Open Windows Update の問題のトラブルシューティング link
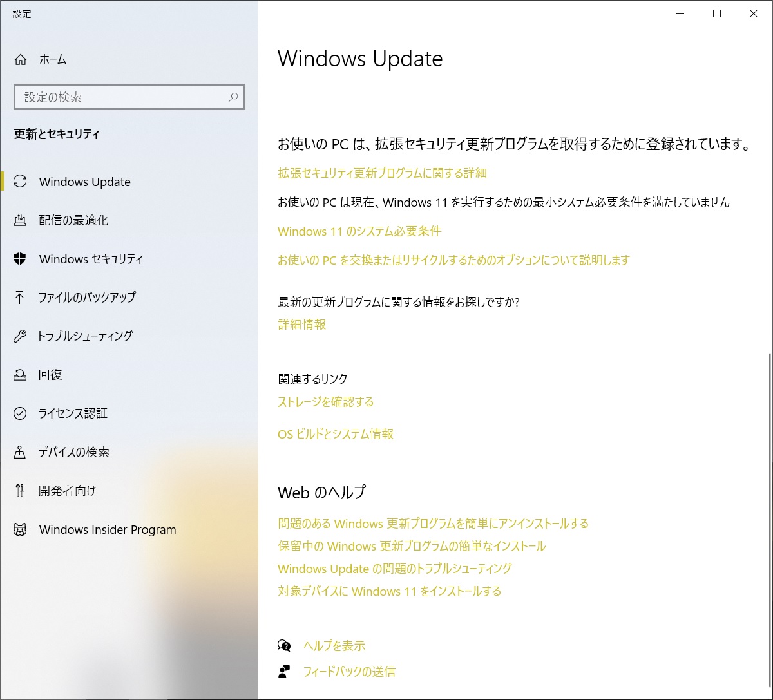This screenshot has width=773, height=700. (395, 569)
